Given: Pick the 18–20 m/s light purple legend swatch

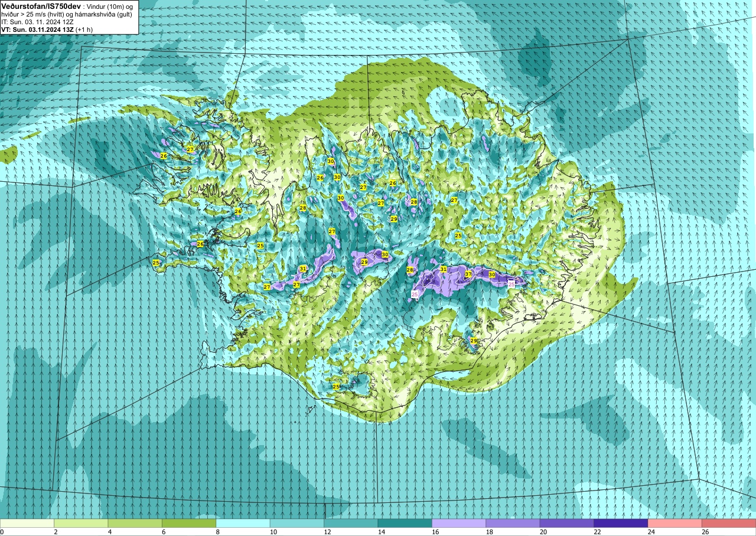Looking at the screenshot, I should (x=513, y=523).
